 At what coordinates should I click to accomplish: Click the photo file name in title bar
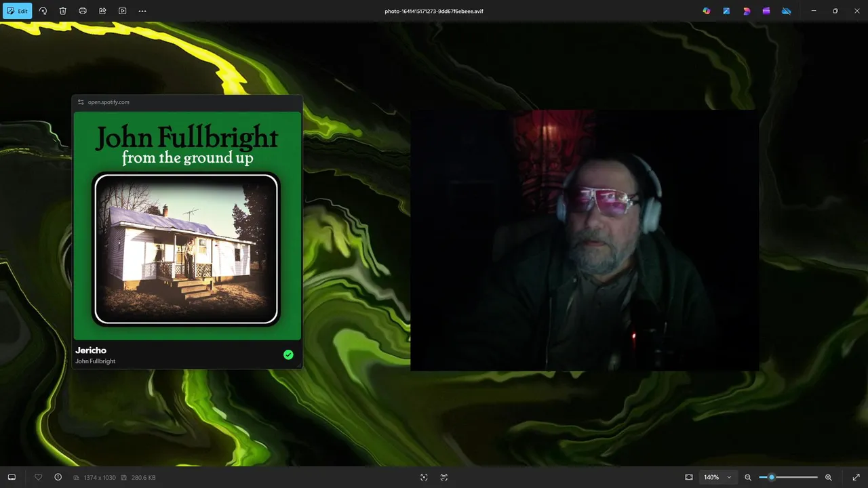pyautogui.click(x=434, y=11)
